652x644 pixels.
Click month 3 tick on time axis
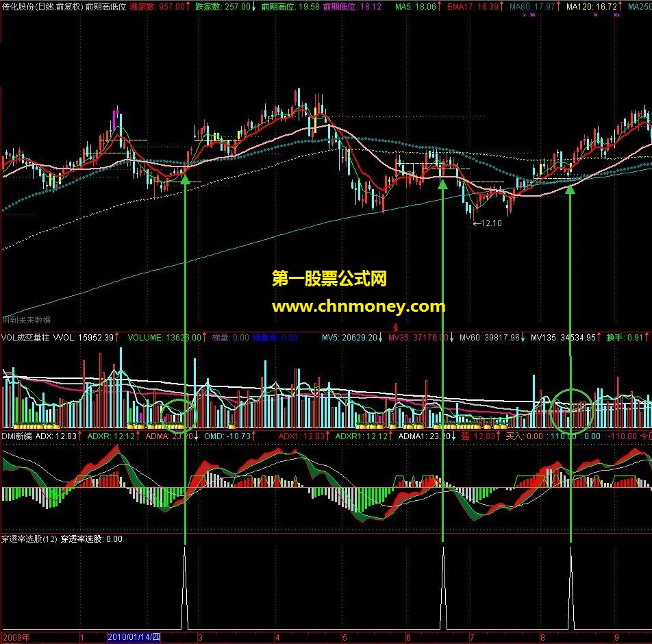[x=200, y=637]
